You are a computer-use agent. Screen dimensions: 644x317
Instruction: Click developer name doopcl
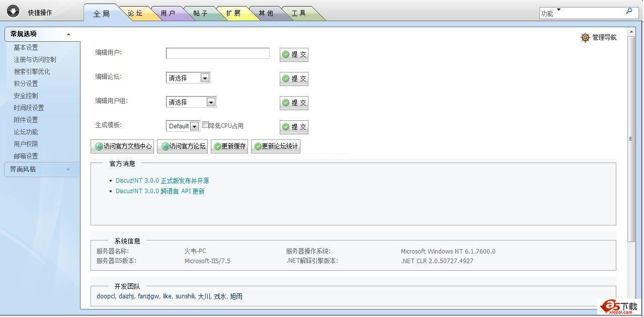click(106, 296)
